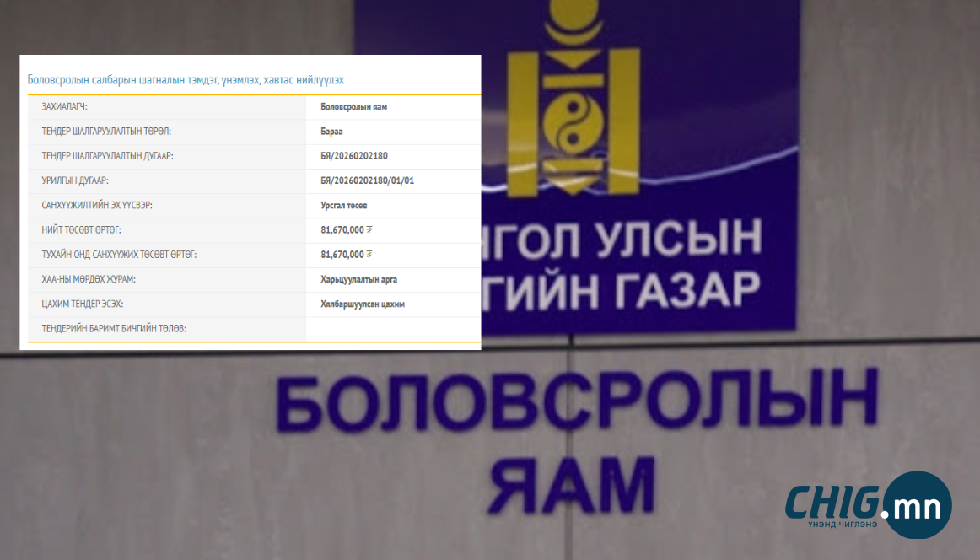980x560 pixels.
Task: Select the ТЕНДЕР ШАЛГАРУУЛАЛТЫН ТӨРӨЛ label
Action: [106, 132]
